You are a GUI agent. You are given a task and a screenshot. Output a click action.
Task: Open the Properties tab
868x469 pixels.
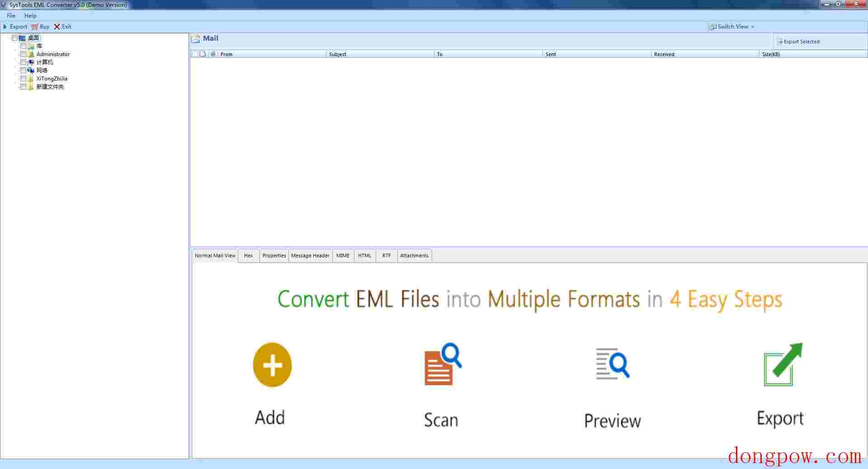tap(274, 256)
